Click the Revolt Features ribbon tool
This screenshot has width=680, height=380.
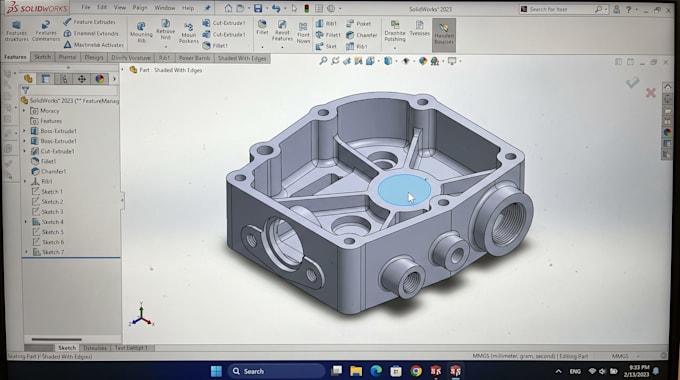(x=282, y=30)
